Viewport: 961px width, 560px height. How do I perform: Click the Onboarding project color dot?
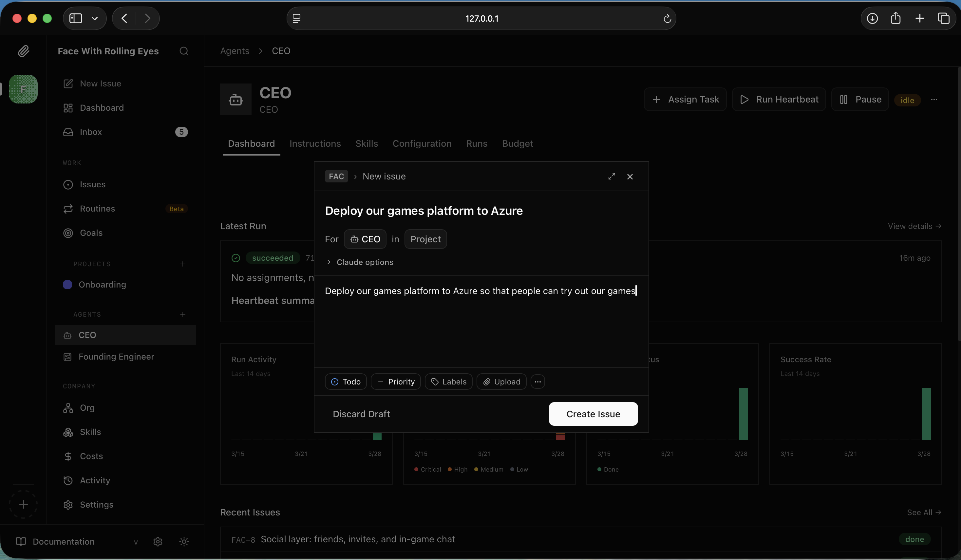coord(68,284)
